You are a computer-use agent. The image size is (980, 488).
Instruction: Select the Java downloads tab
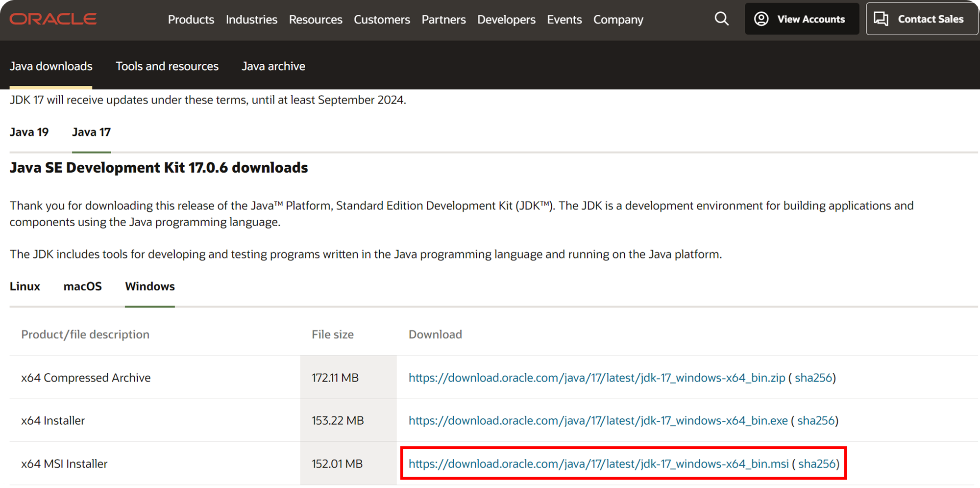[x=51, y=66]
